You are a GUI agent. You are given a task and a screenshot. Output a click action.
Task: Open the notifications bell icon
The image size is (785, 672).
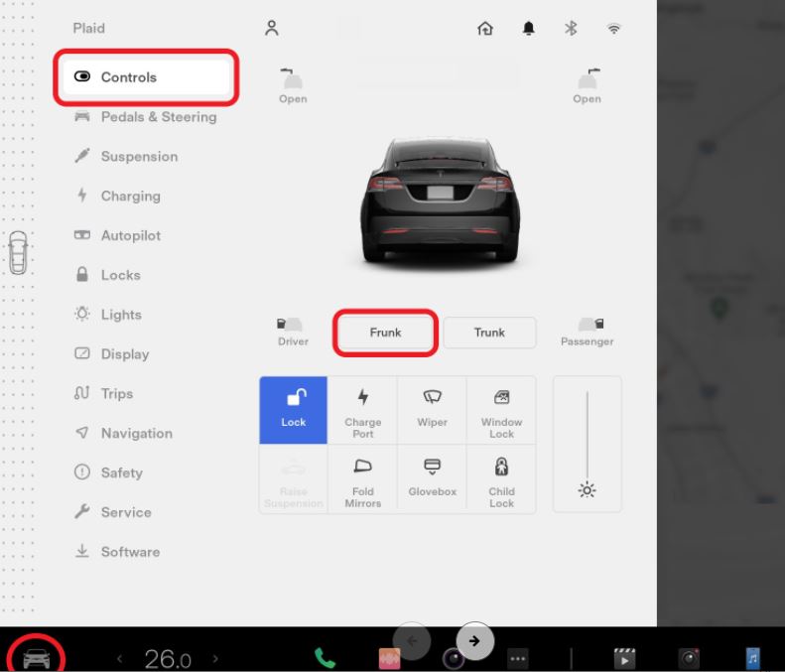[529, 29]
